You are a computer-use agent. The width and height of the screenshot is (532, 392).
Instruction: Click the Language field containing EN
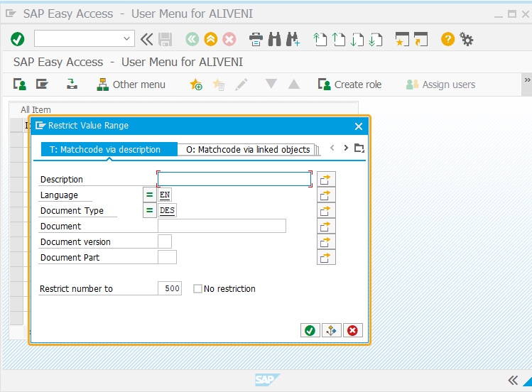tap(165, 195)
